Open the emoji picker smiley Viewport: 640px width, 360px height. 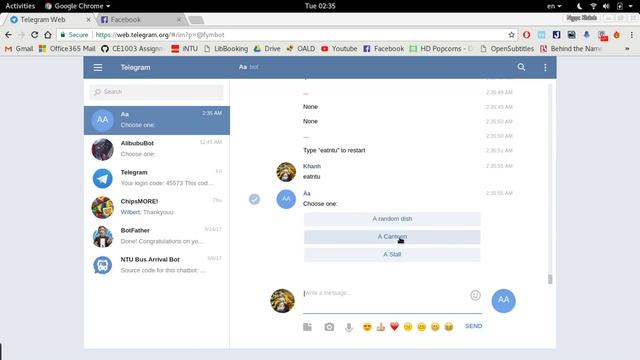(475, 295)
